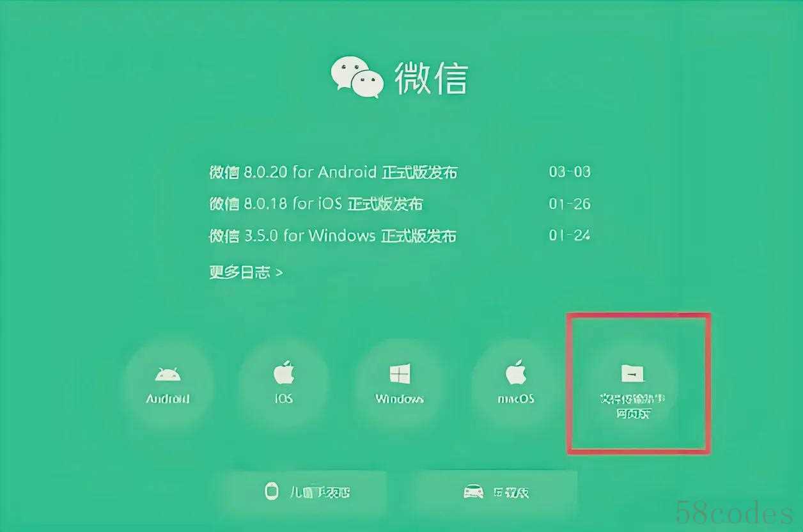Screen dimensions: 803x532
Task: Click the Android robot icon
Action: [168, 374]
